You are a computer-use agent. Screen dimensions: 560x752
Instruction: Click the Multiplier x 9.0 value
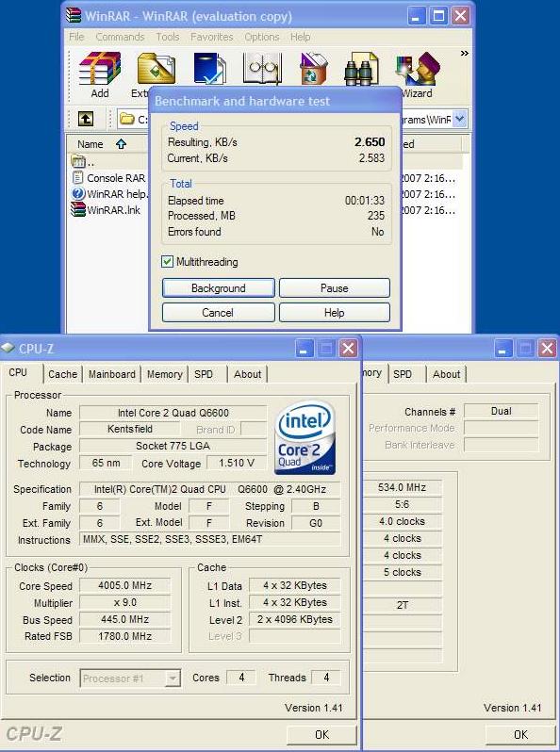point(124,602)
